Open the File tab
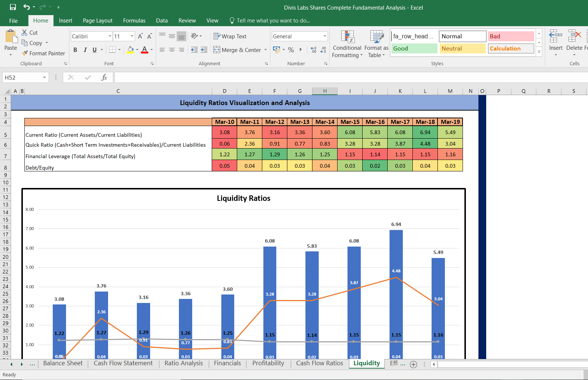This screenshot has height=380, width=588. pyautogui.click(x=14, y=21)
